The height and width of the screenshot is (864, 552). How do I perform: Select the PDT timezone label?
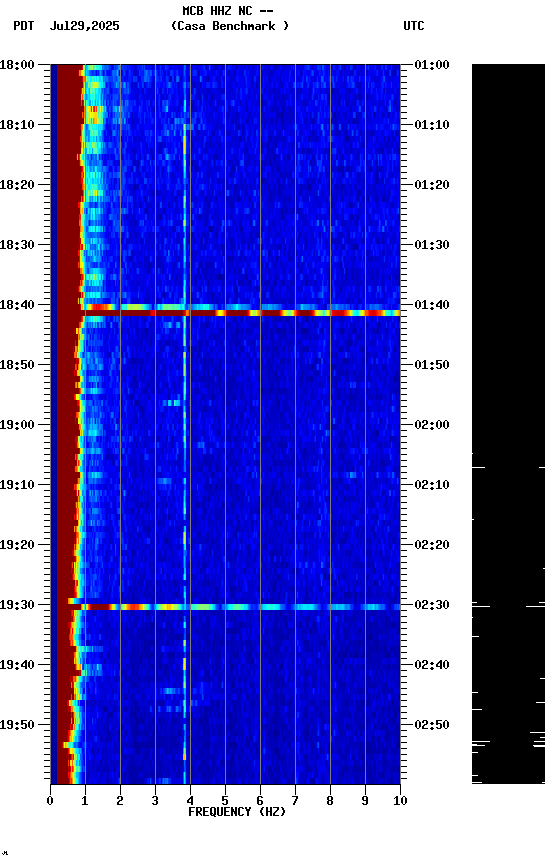24,26
